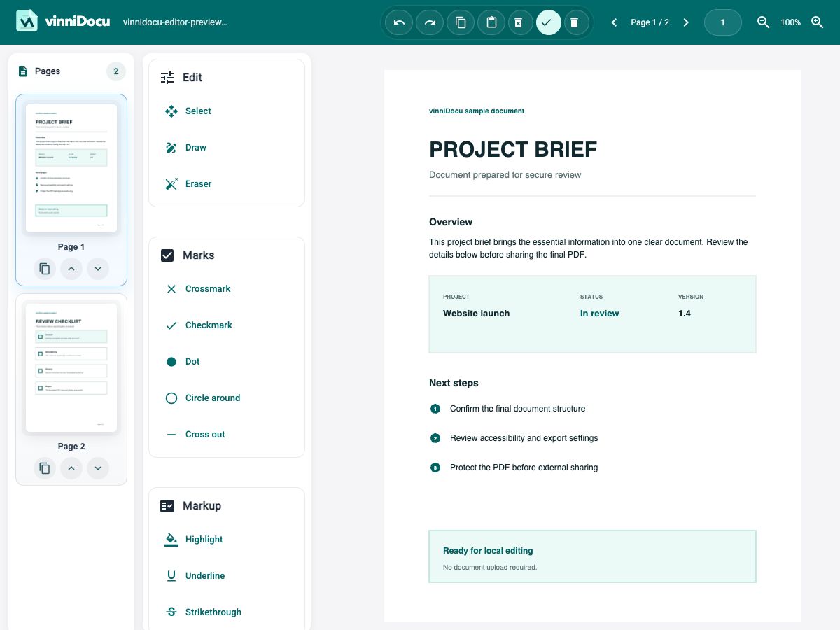Click 'Protect the PDF before external sharing'
The height and width of the screenshot is (630, 840).
[x=524, y=468]
